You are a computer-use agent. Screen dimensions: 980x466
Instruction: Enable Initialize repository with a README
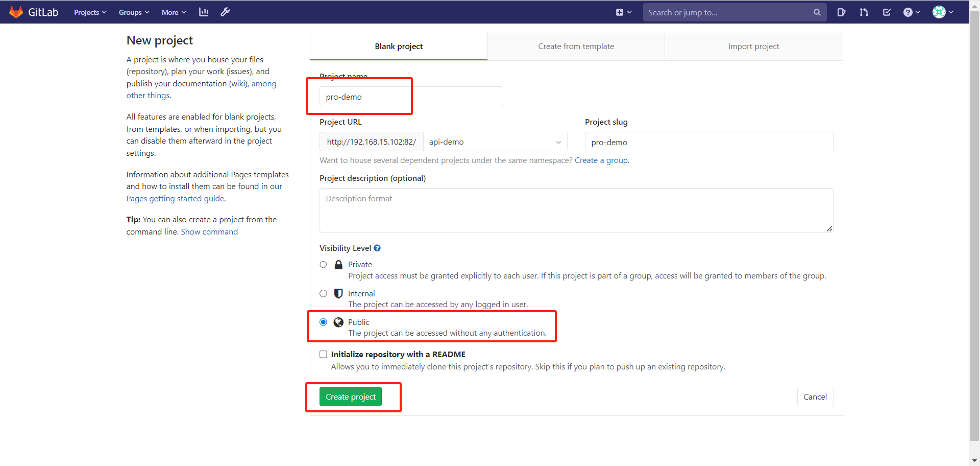323,354
